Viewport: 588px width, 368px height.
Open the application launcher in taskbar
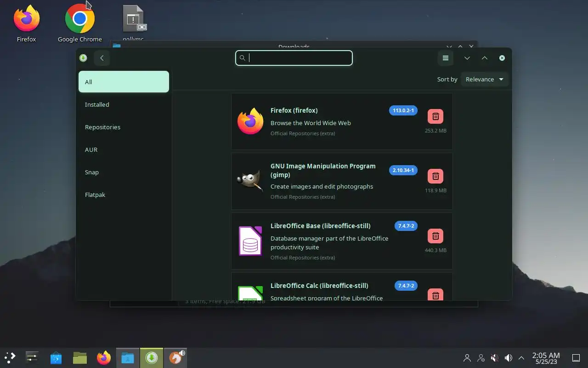click(10, 357)
